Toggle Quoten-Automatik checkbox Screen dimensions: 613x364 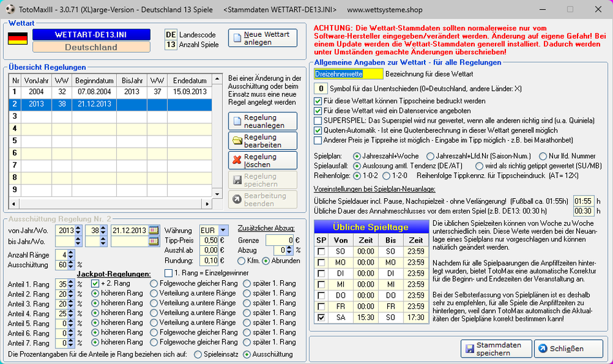(318, 130)
